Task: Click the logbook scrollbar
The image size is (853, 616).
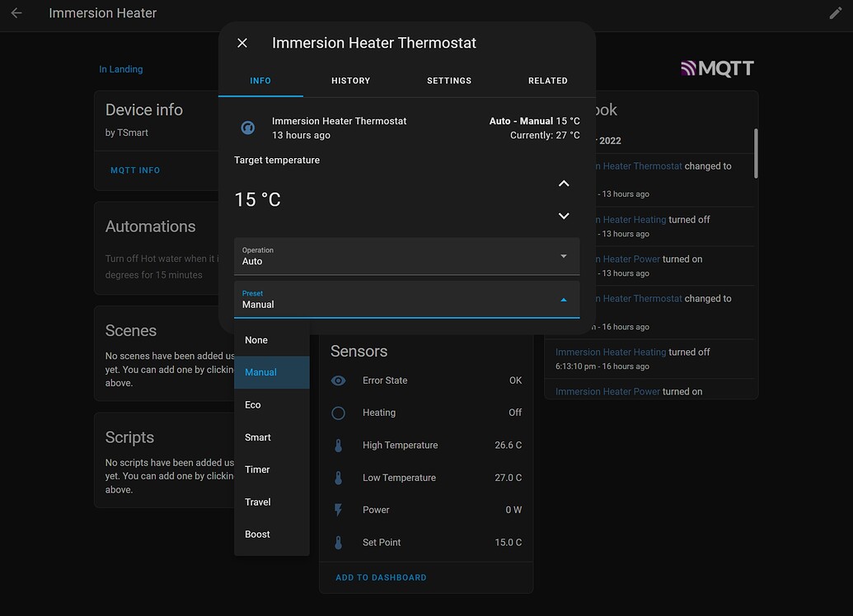Action: tap(756, 153)
